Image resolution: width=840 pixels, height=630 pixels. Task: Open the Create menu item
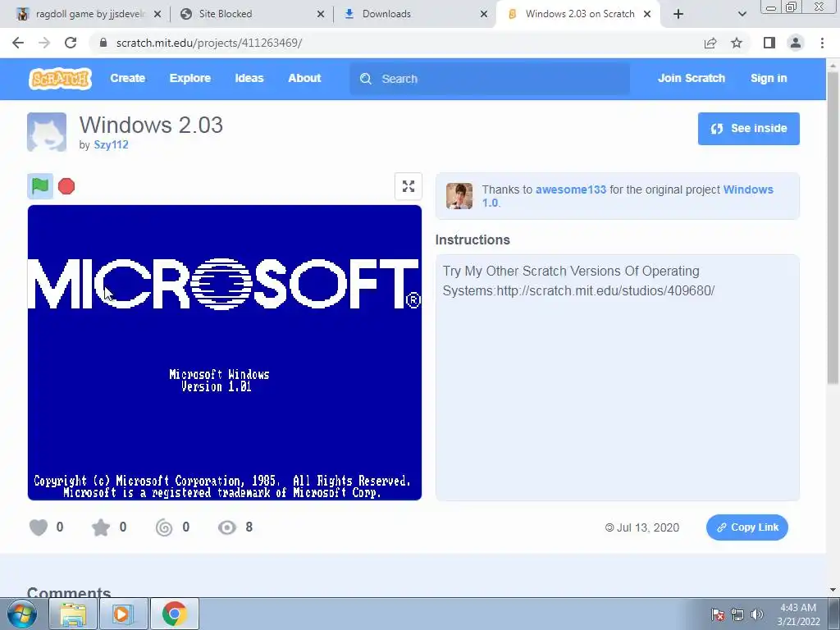pyautogui.click(x=127, y=78)
